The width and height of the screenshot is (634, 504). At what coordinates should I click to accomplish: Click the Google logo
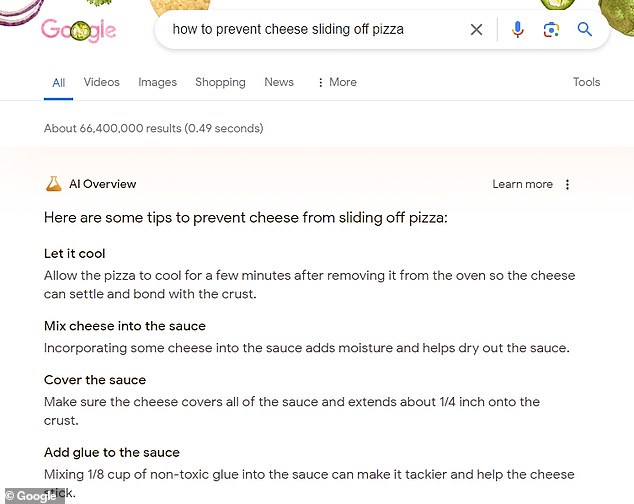click(78, 30)
